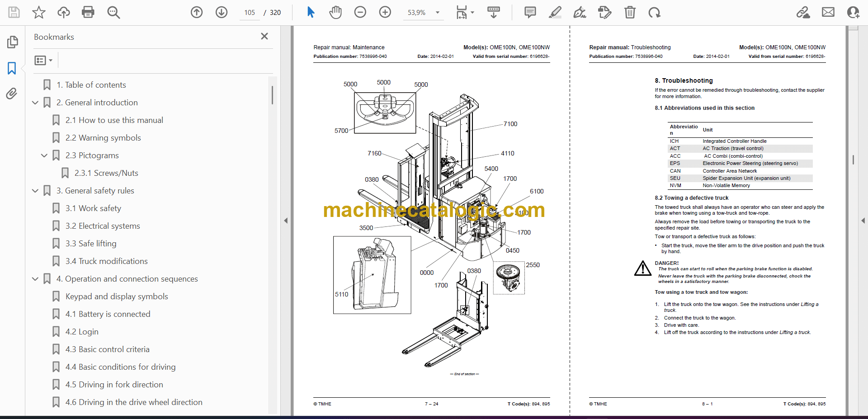Screen dimensions: 868x419
Task: Open the Attachments paperclip panel
Action: (12, 94)
